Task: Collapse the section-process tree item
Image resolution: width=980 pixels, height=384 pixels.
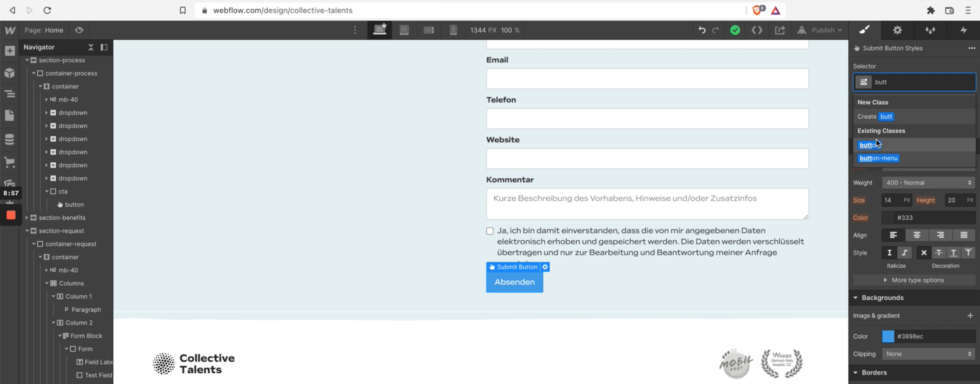Action: (x=27, y=60)
